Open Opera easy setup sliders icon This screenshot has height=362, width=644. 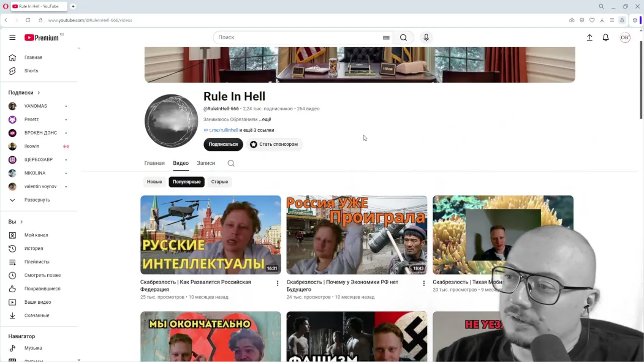click(x=612, y=20)
